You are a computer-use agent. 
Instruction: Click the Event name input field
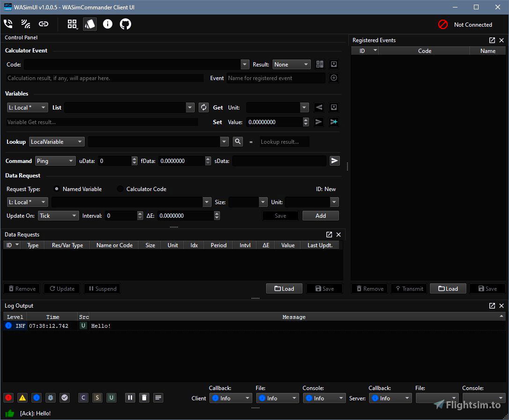[x=276, y=78]
